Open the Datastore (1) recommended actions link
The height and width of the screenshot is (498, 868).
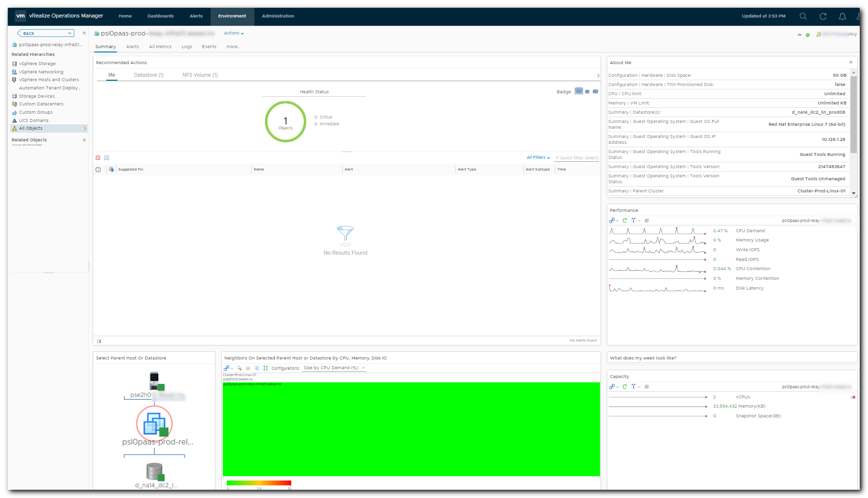pyautogui.click(x=149, y=75)
